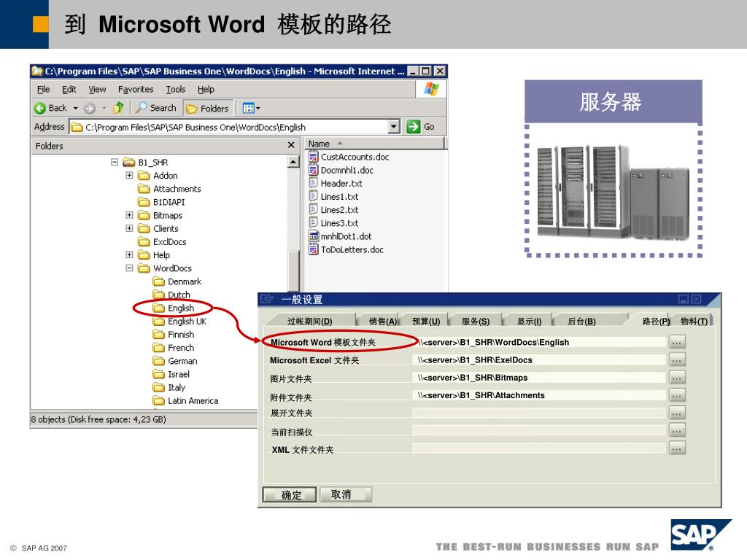Click the 展开文件夹 path field
Image resolution: width=747 pixels, height=560 pixels.
pos(539,413)
